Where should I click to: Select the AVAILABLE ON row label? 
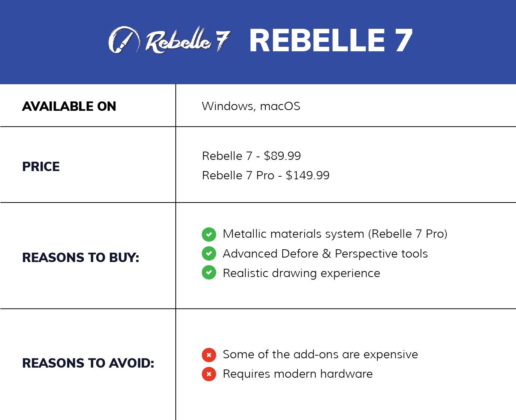point(69,106)
